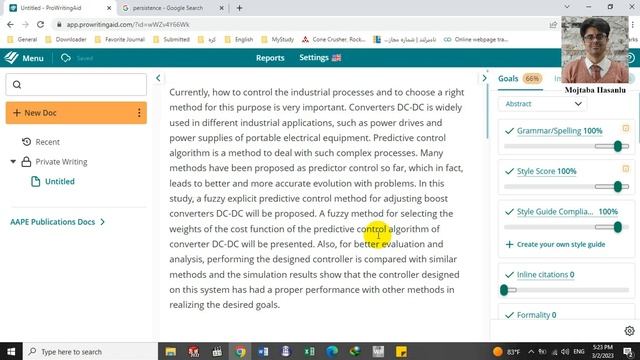Click the Inline citations slider handle
The image size is (640, 360).
point(504,290)
